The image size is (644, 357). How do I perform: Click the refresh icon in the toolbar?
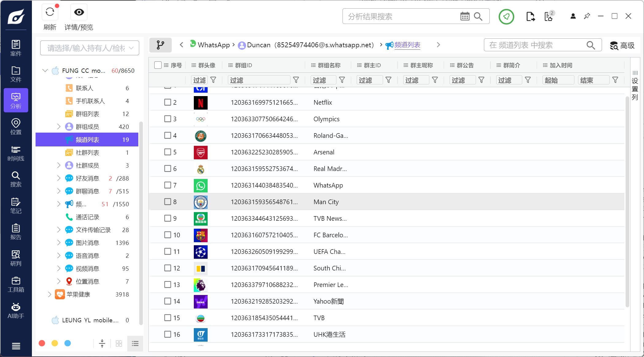coord(50,12)
